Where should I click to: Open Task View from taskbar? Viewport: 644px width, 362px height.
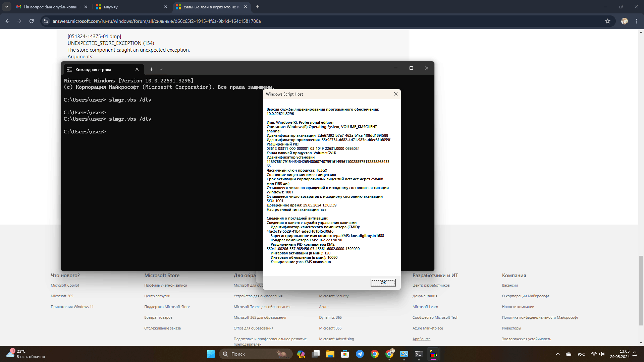point(316,354)
